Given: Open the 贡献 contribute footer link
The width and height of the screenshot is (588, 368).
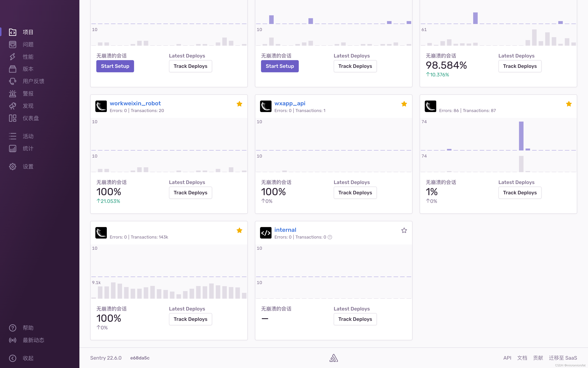Looking at the screenshot, I should [538, 358].
